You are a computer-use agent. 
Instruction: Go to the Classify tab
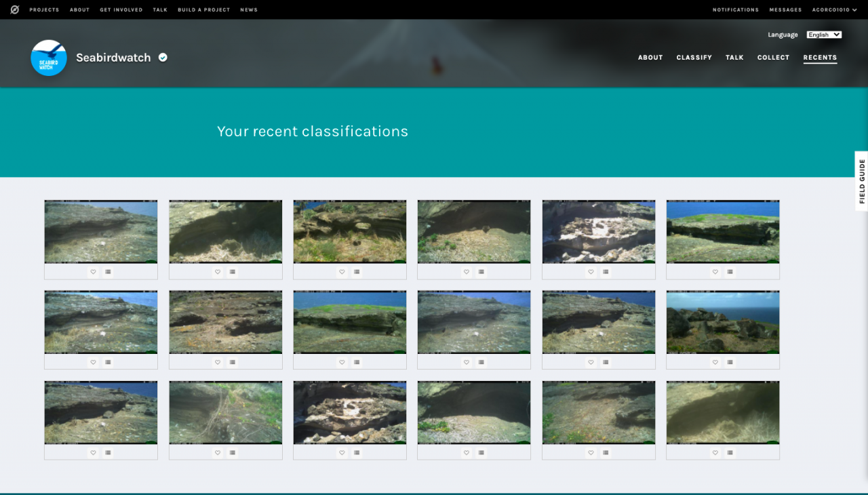click(x=694, y=58)
